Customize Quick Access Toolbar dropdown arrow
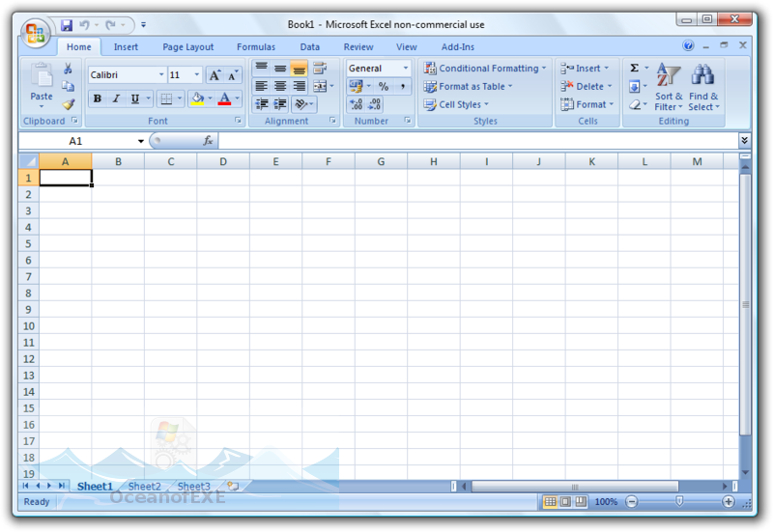This screenshot has height=532, width=773. 143,25
